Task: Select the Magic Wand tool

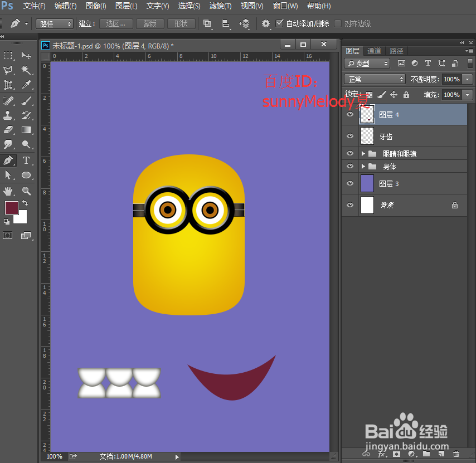Action: point(26,70)
